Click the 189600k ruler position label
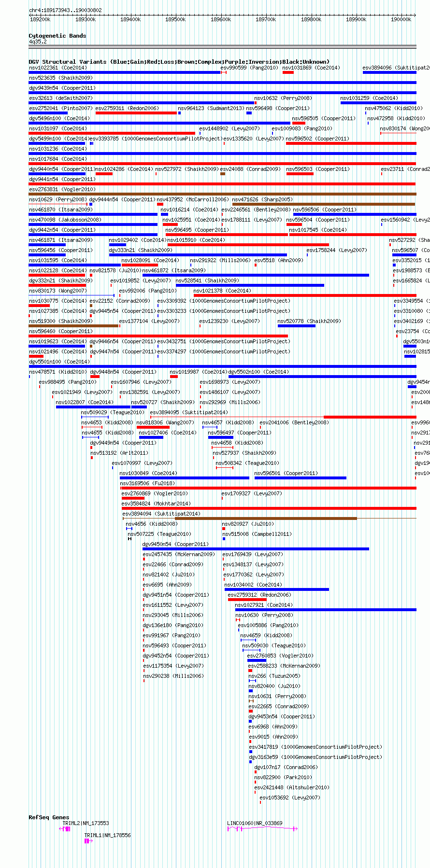The height and width of the screenshot is (868, 430). pyautogui.click(x=221, y=19)
